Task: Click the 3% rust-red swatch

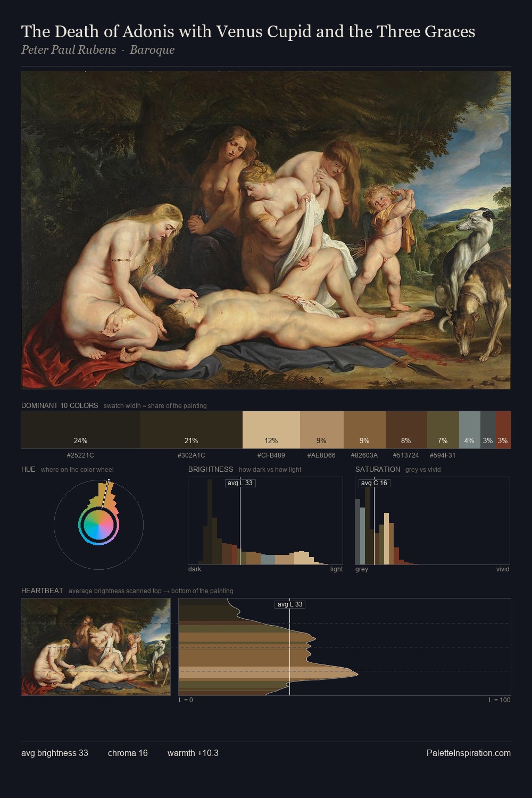Action: [x=503, y=430]
